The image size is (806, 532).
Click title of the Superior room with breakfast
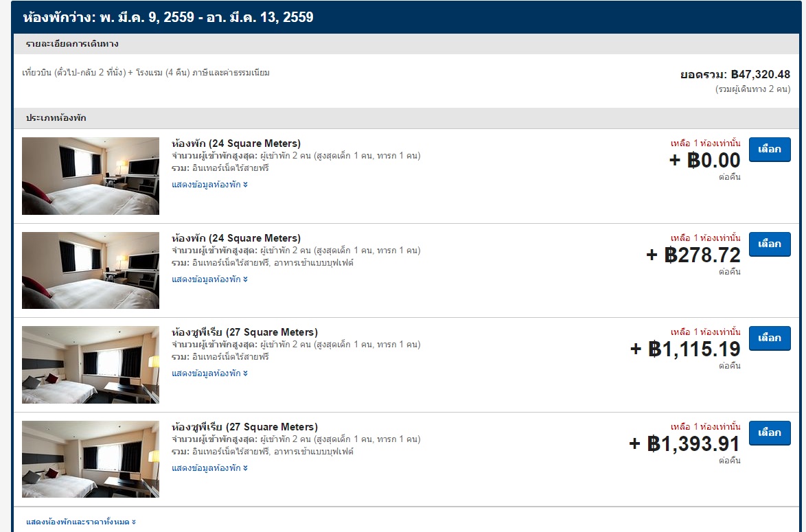[x=244, y=427]
